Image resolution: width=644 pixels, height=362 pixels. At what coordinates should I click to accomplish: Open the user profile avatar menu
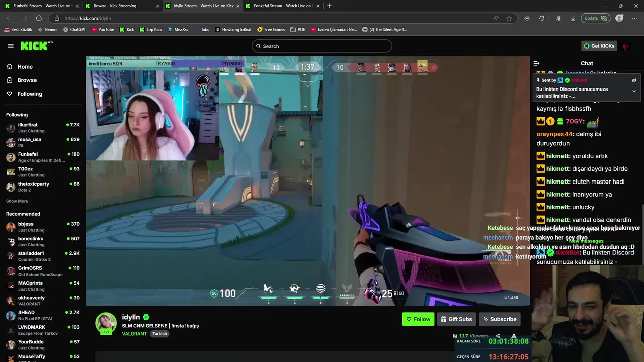point(626,46)
